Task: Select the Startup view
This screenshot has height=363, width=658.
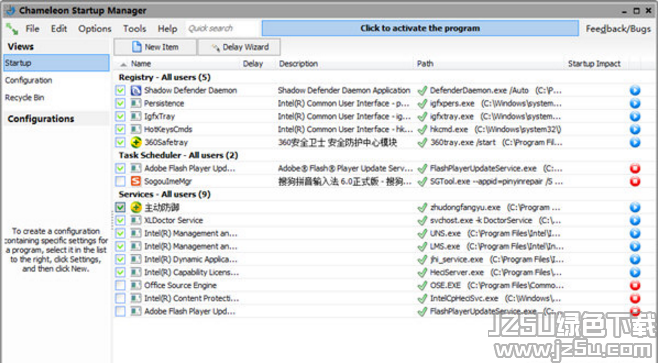Action: [x=56, y=63]
